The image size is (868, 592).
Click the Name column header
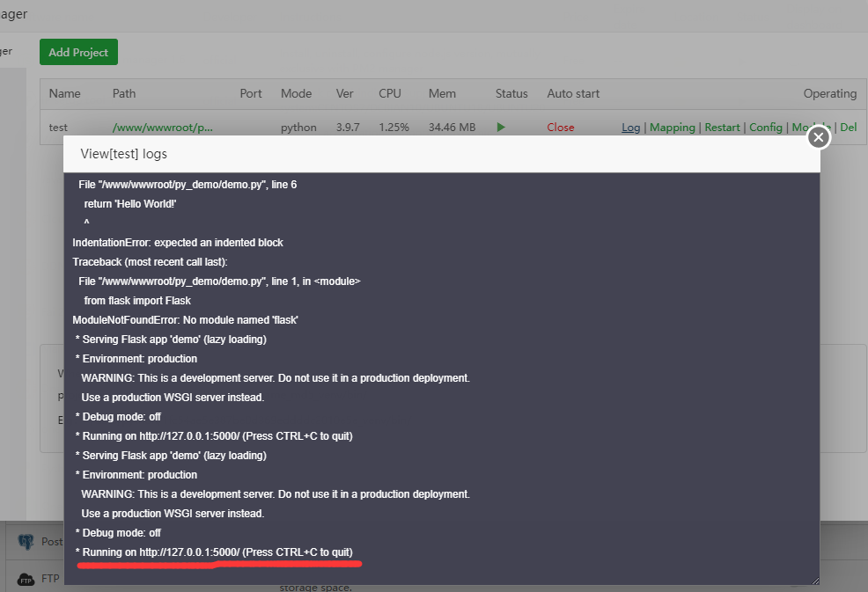pyautogui.click(x=64, y=93)
